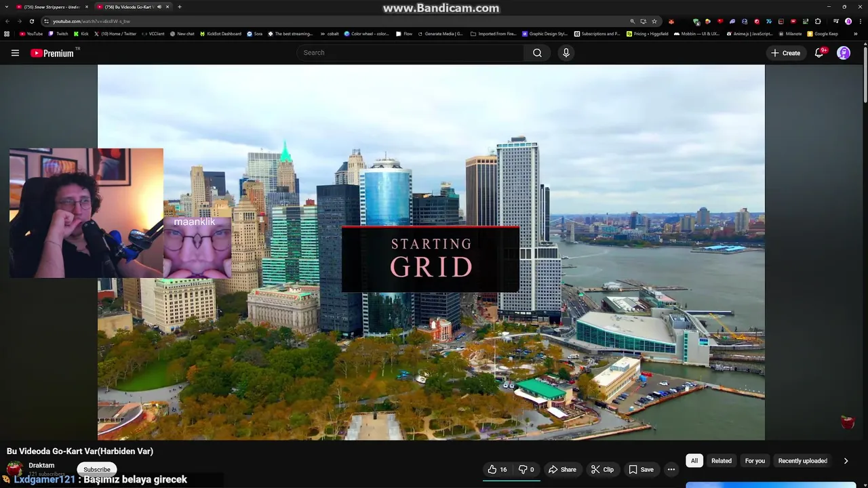Expand the browser tab search dropdown
This screenshot has width=868, height=488.
6,7
